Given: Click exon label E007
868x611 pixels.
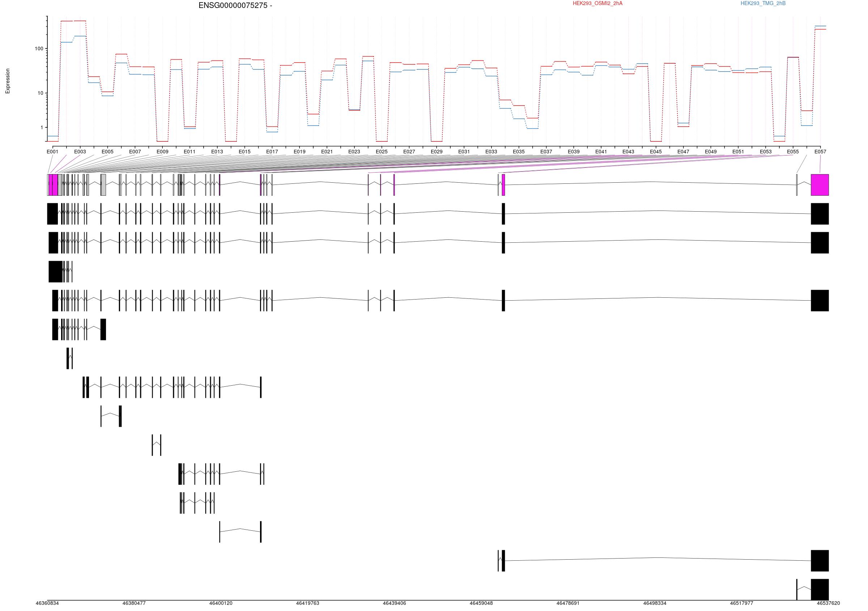Looking at the screenshot, I should pyautogui.click(x=135, y=152).
